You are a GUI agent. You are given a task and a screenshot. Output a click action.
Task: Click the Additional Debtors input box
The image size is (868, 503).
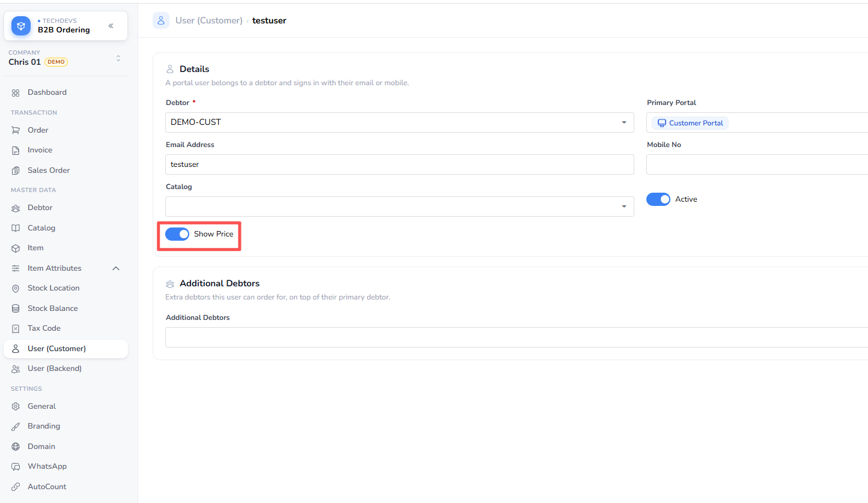517,337
